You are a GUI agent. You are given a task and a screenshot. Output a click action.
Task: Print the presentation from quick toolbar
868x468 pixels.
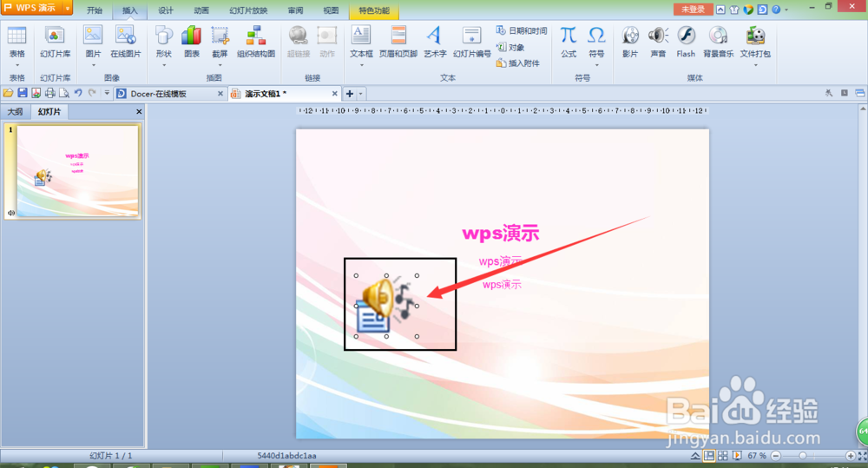49,93
